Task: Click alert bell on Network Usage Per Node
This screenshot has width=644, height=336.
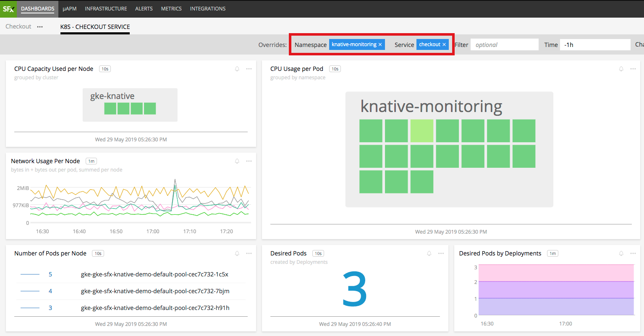Action: [237, 161]
